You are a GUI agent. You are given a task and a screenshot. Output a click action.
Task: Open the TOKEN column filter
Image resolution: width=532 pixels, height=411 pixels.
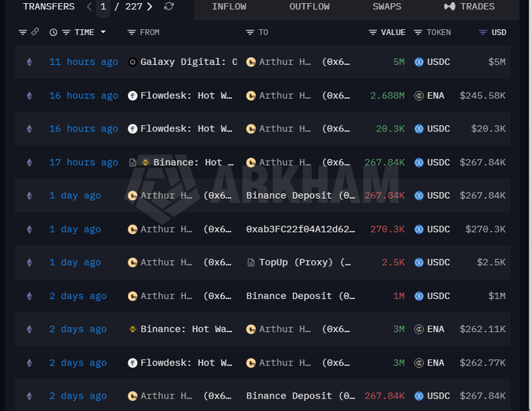pyautogui.click(x=418, y=32)
